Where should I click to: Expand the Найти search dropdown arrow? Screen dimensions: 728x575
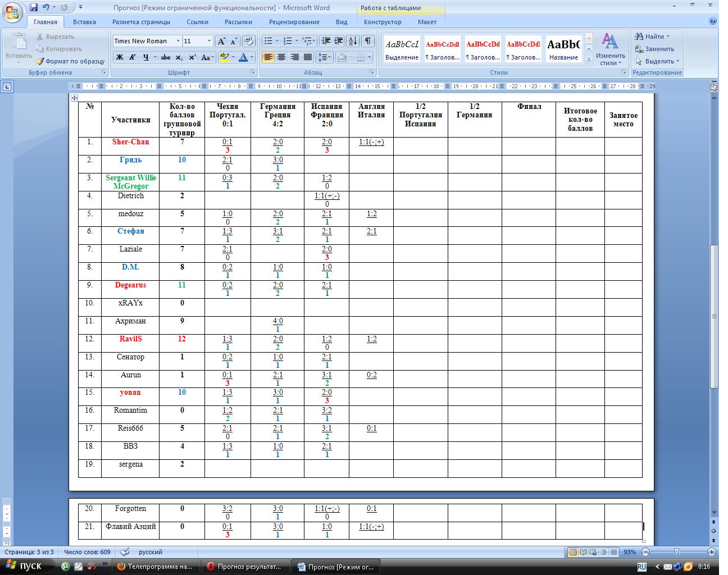pyautogui.click(x=668, y=36)
